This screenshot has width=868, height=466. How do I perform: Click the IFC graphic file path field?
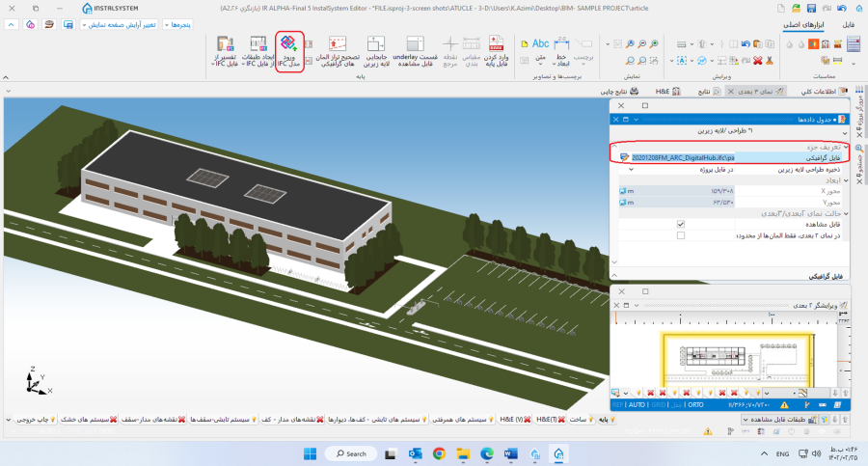click(685, 156)
